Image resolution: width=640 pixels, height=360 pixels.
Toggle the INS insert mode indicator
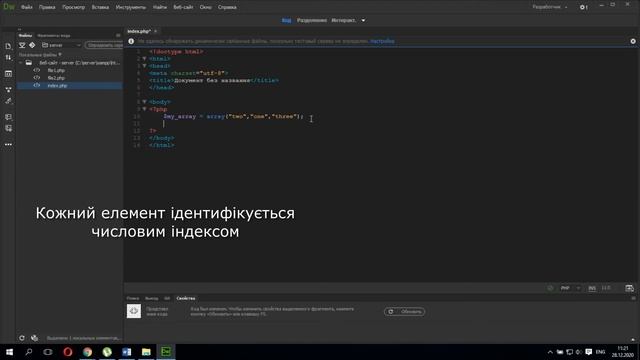tap(592, 288)
